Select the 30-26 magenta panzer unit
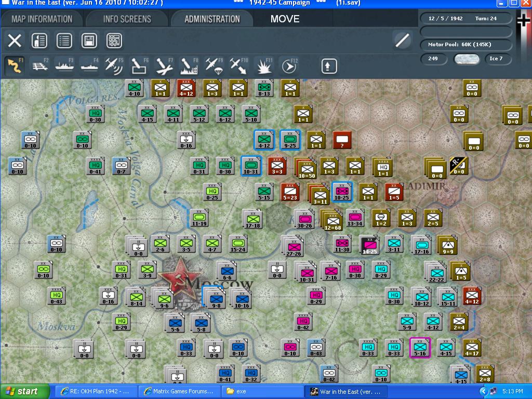Viewport: 532px width, 399px height. click(304, 219)
